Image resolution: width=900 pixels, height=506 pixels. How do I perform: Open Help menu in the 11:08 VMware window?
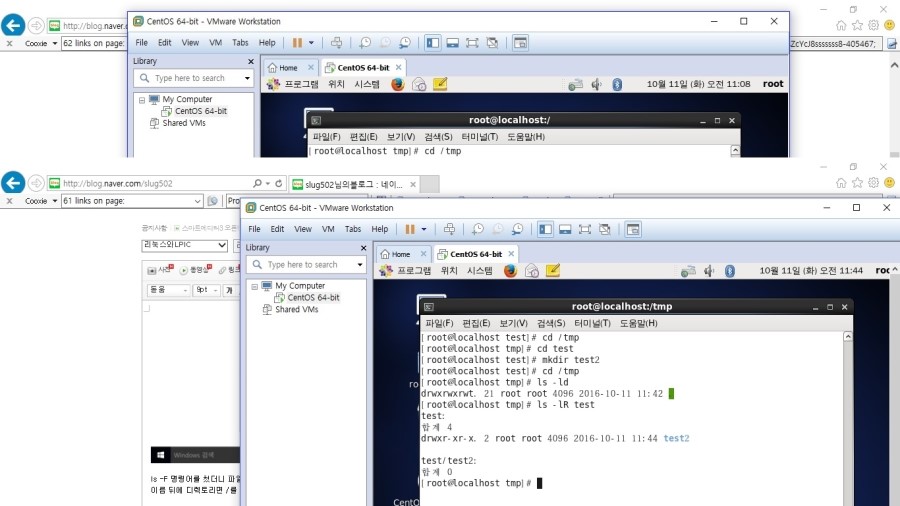pyautogui.click(x=267, y=42)
